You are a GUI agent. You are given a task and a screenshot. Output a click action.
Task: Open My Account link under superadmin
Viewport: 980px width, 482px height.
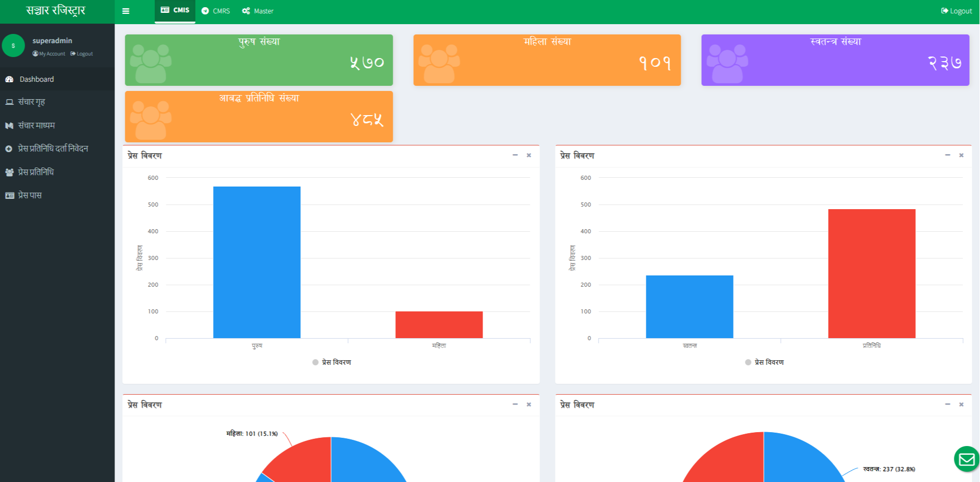pos(49,53)
